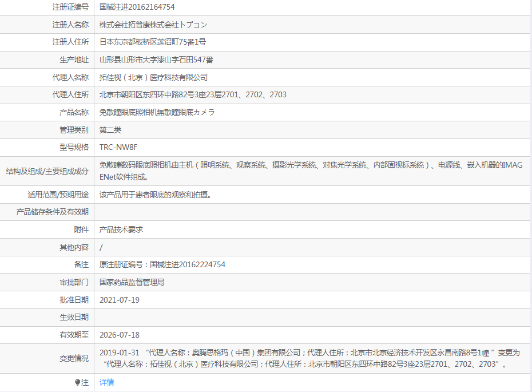Viewport: 532px width, 392px height.
Task: Click the 变更情况 label
Action: 74,358
